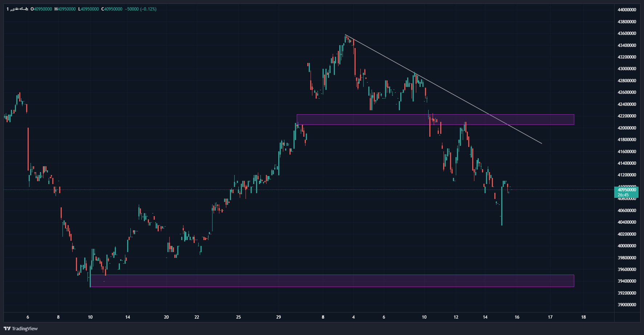Select the Close value C40950000

[x=112, y=9]
